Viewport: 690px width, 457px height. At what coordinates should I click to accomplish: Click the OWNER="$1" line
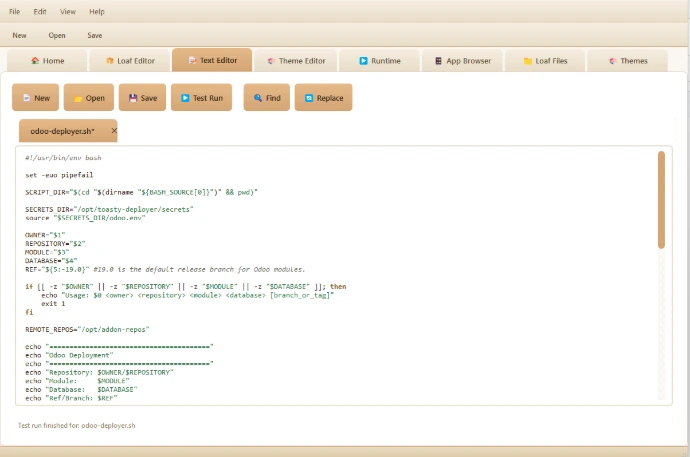45,235
